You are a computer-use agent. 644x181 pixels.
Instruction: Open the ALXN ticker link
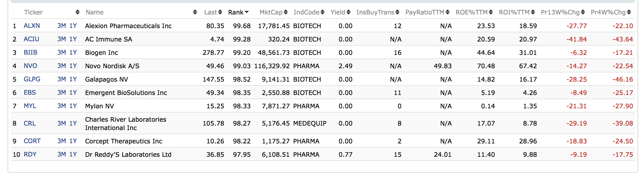pos(32,26)
